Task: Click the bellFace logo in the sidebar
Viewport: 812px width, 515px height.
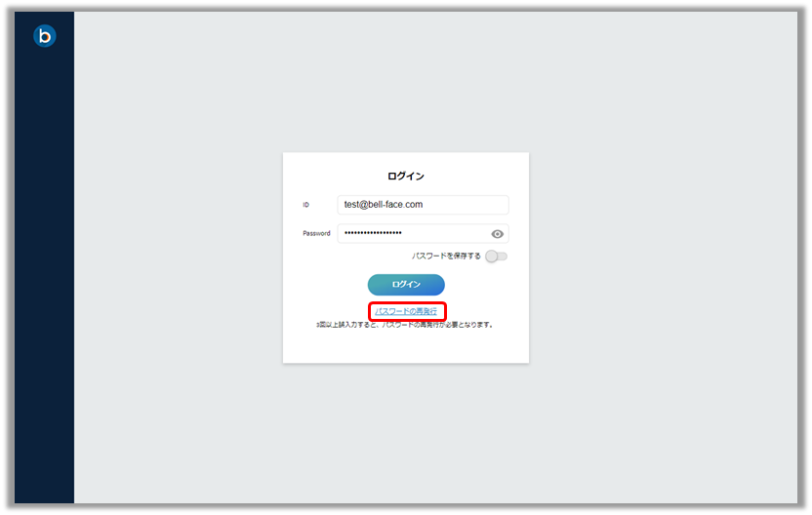Action: 45,36
